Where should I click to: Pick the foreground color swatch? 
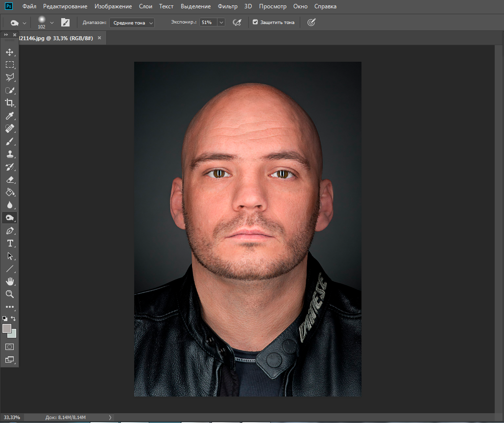click(x=7, y=328)
